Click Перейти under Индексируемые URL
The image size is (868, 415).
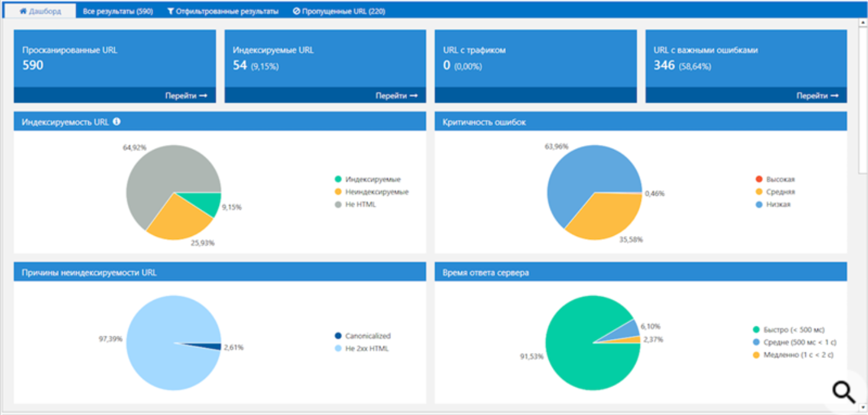click(x=397, y=95)
